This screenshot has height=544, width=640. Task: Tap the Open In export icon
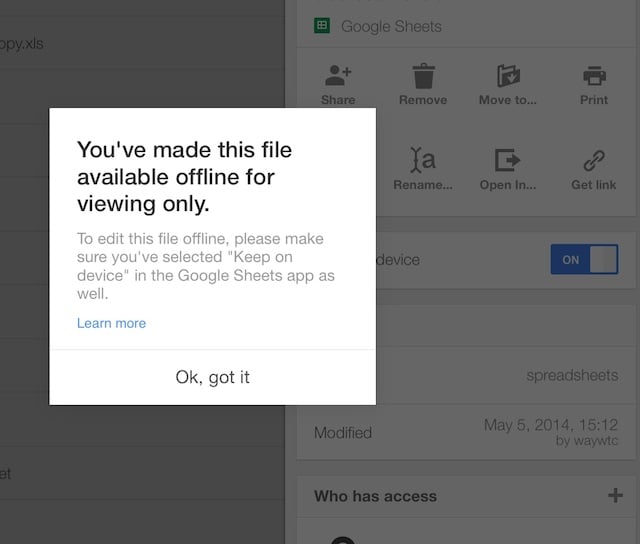(x=508, y=160)
